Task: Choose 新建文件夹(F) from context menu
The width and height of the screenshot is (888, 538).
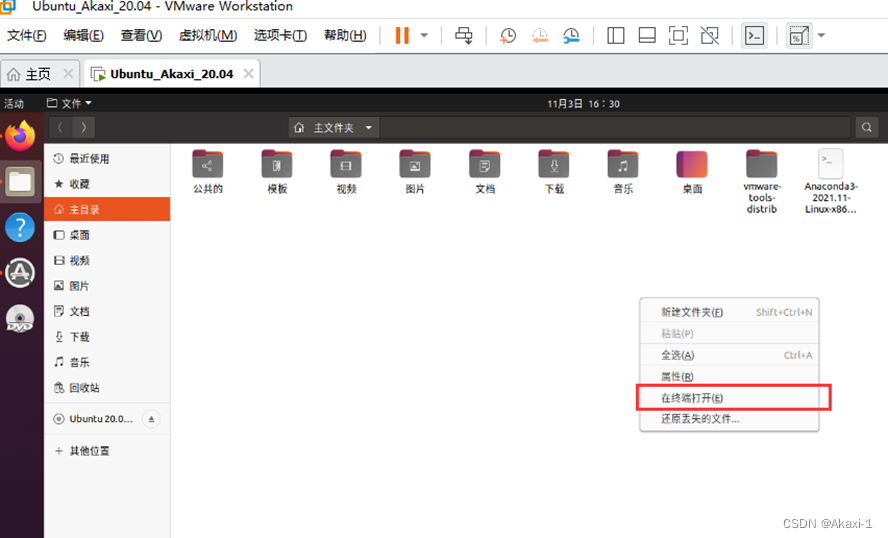Action: point(729,312)
